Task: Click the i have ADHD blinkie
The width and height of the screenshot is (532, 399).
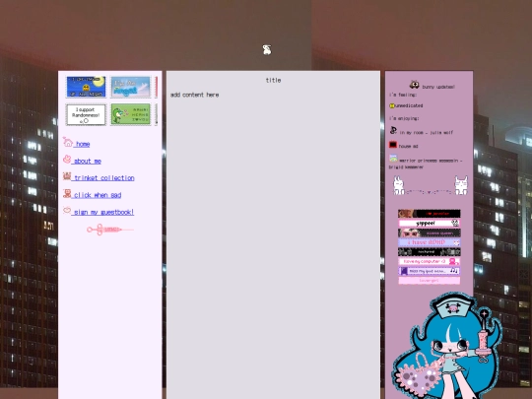Action: (x=430, y=242)
